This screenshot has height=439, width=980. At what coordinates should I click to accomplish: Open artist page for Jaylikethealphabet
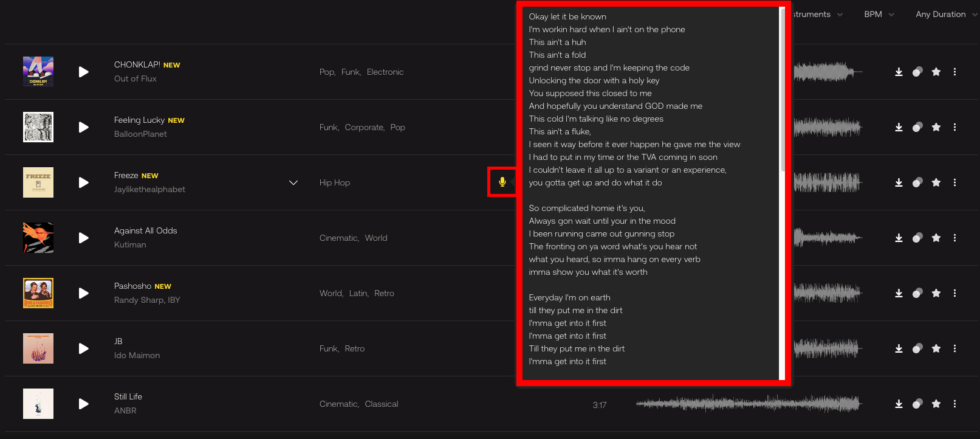coord(149,189)
